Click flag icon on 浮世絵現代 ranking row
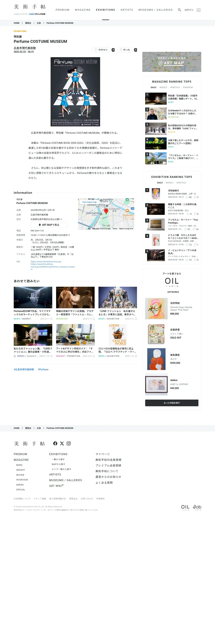Screen dimensions: 215x644 [x=195, y=197]
